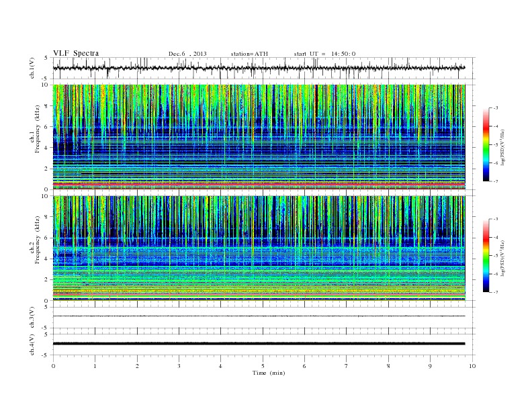The image size is (532, 411).
Task: Click the ch.2 spectrogram color scale bar
Action: point(486,255)
